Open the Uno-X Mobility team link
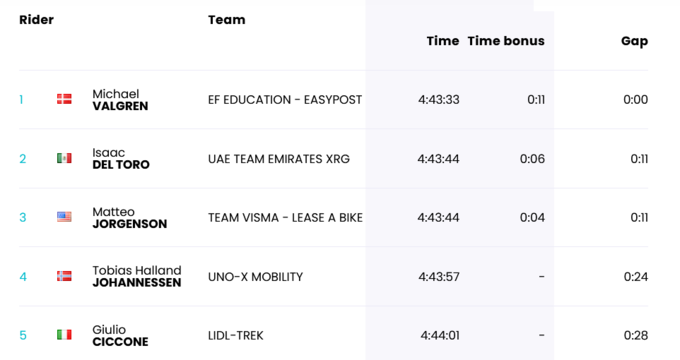Viewport: 680px width, 360px height. click(255, 277)
